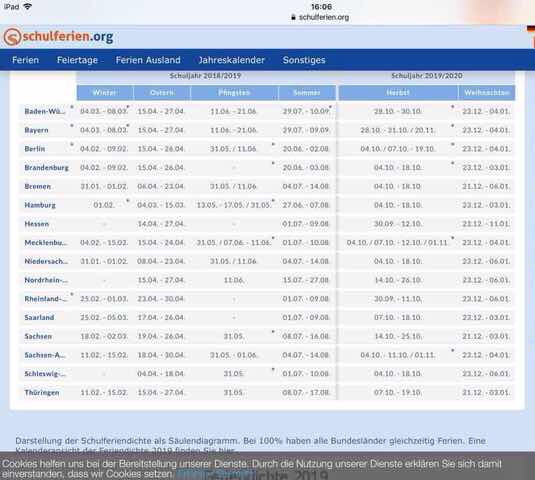Open the Rheinland-... state link

[46, 299]
